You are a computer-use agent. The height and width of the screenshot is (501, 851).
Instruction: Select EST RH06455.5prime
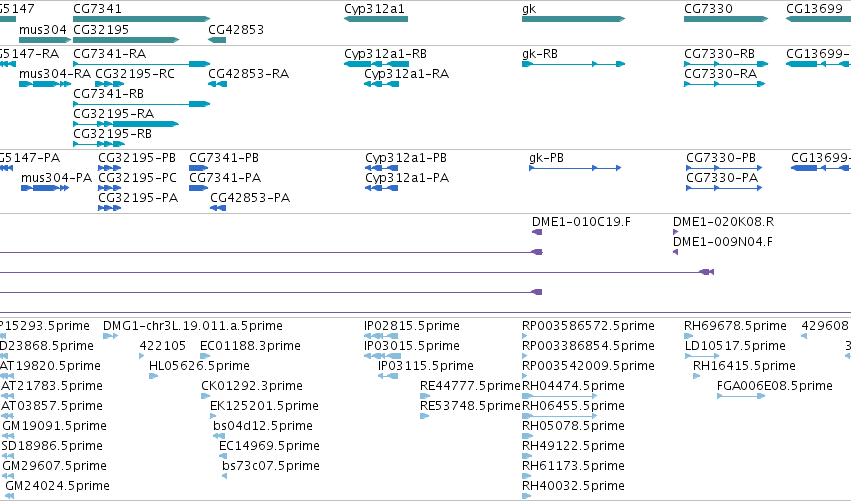(x=560, y=416)
